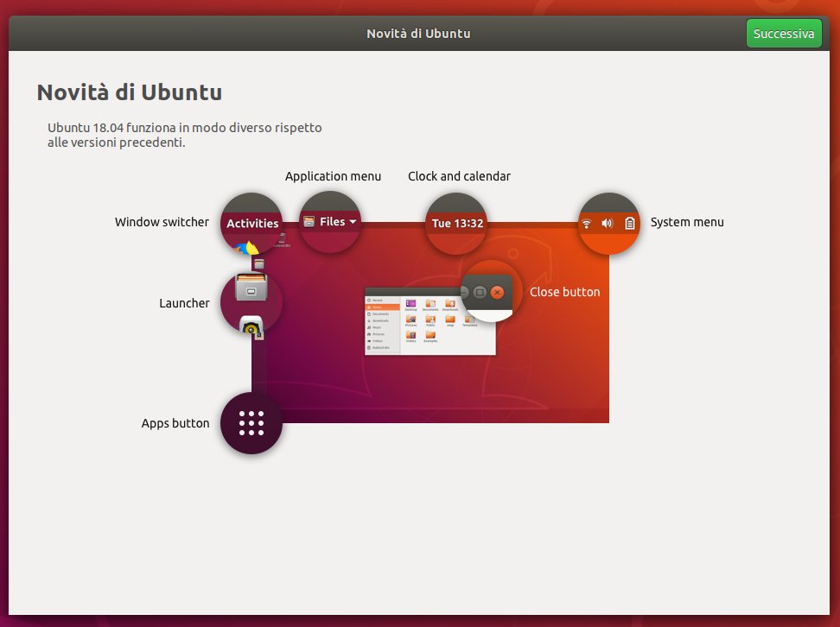The width and height of the screenshot is (840, 627).
Task: Click the dropdown arrow next to Files
Action: tap(353, 222)
